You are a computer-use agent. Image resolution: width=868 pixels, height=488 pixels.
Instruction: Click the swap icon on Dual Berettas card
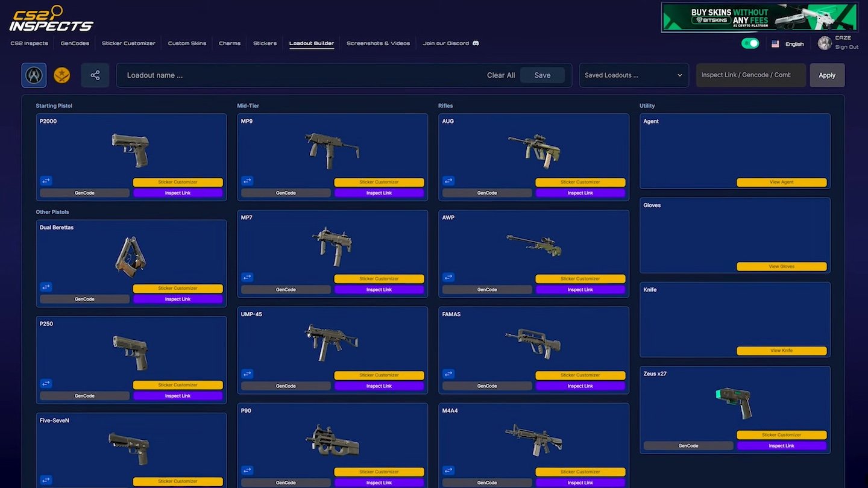(x=46, y=287)
